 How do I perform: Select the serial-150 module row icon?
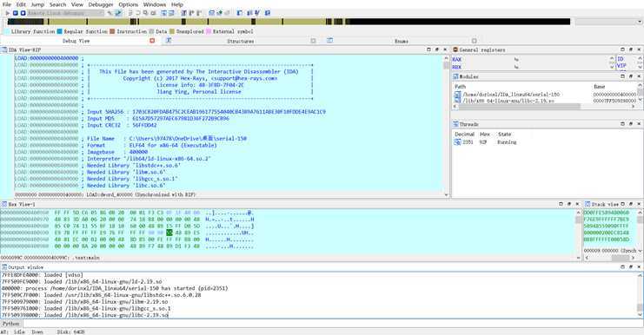coord(457,95)
